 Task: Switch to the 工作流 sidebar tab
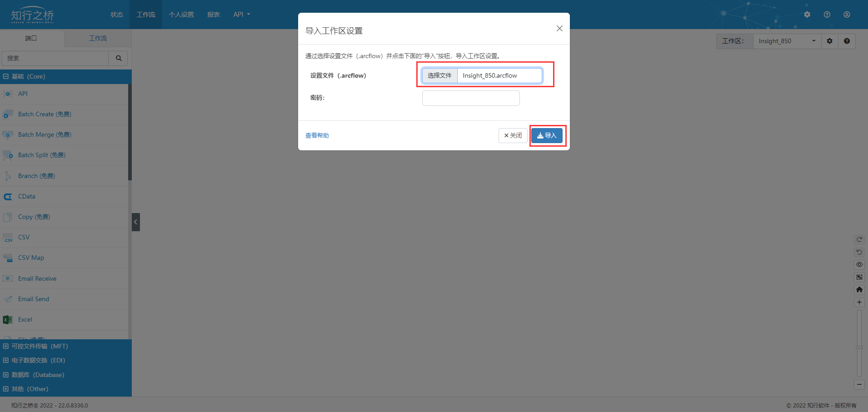tap(98, 38)
